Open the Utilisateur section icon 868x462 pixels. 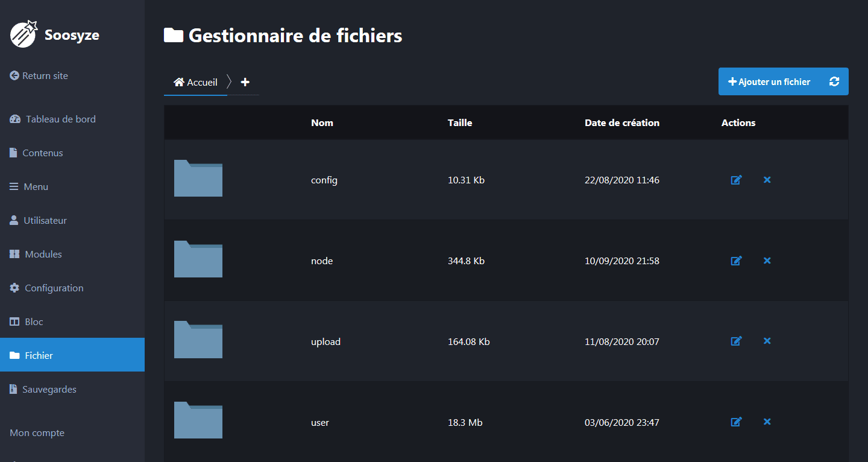[13, 220]
